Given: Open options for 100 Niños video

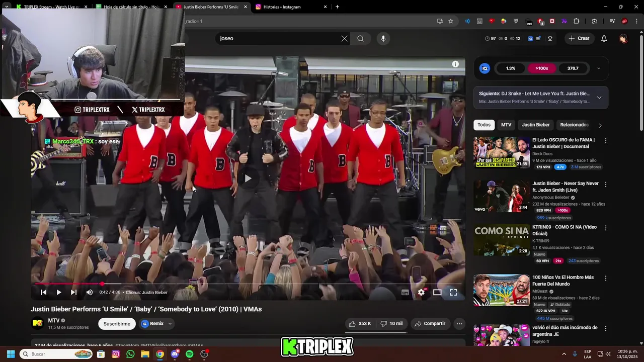Looking at the screenshot, I should (605, 278).
